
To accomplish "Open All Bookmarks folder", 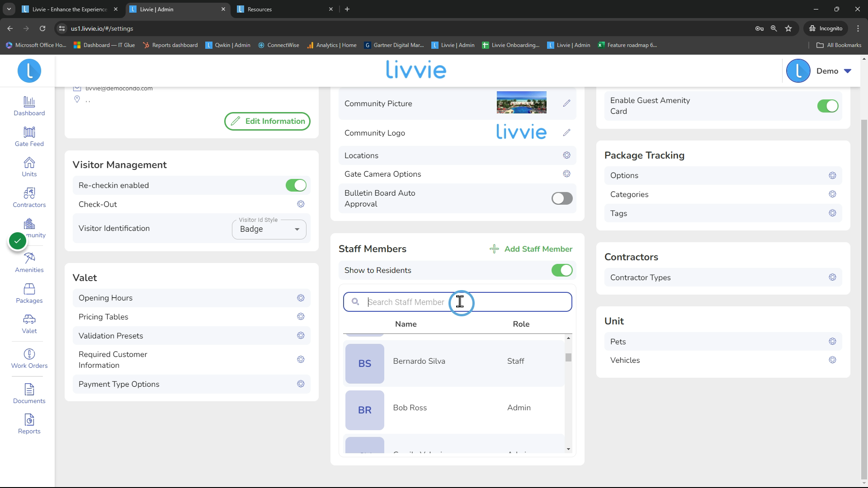I will (x=839, y=45).
